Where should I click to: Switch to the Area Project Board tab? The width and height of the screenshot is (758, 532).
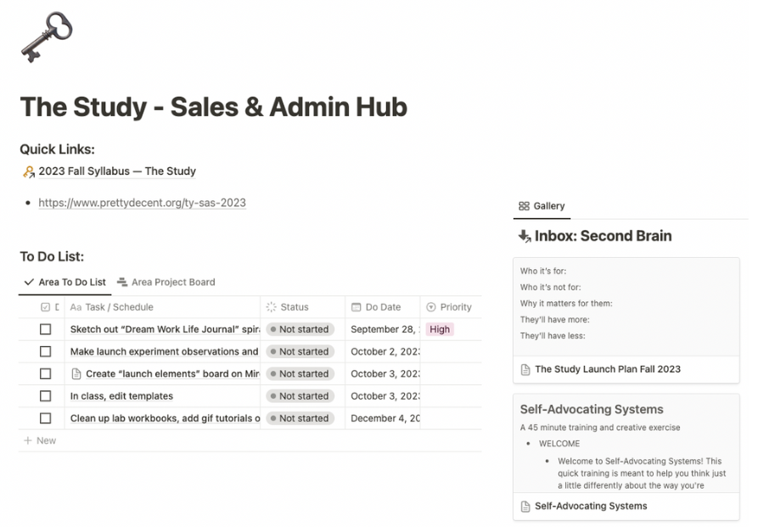pyautogui.click(x=166, y=282)
